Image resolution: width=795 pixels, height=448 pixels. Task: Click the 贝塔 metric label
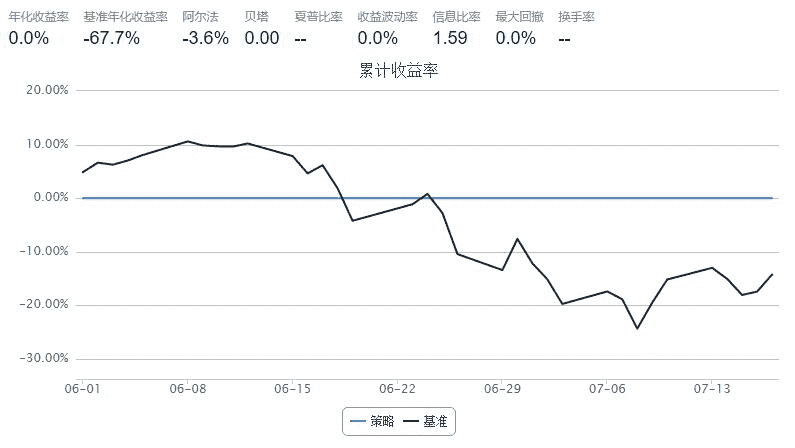point(256,17)
